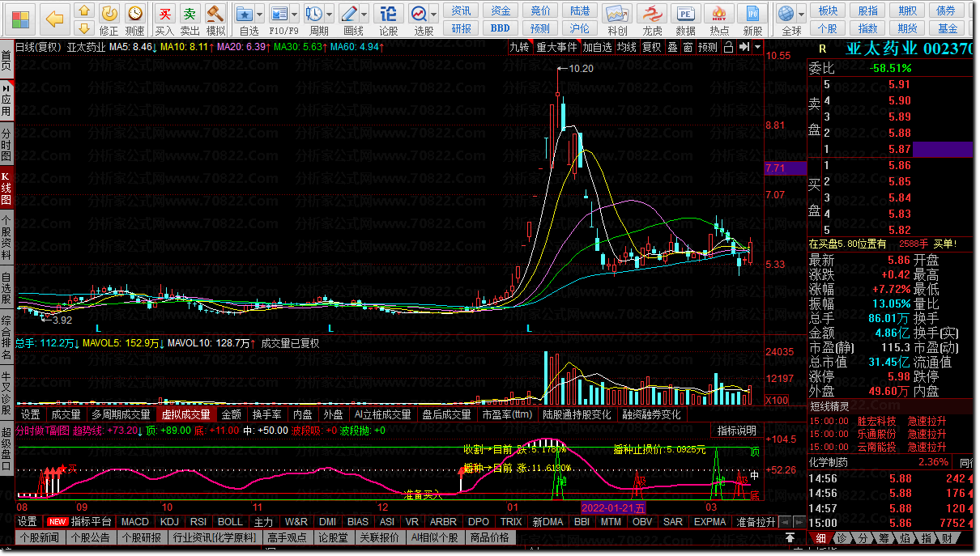Screen dimensions: 980x556
Task: Click the BBD toolbar button
Action: (x=501, y=28)
